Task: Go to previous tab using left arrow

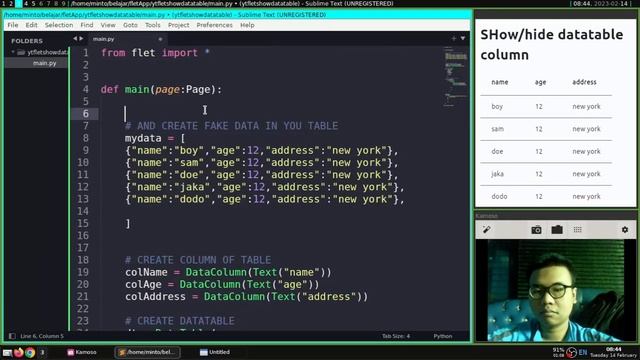Action: tap(75, 38)
